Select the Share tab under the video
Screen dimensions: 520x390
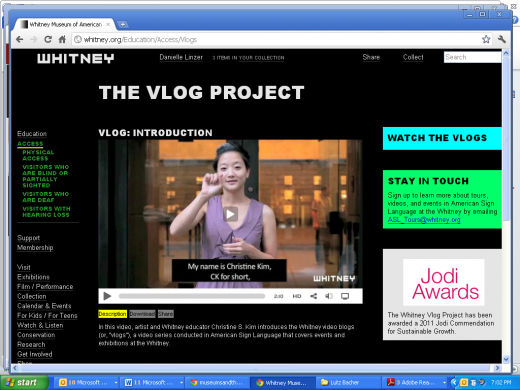point(166,314)
